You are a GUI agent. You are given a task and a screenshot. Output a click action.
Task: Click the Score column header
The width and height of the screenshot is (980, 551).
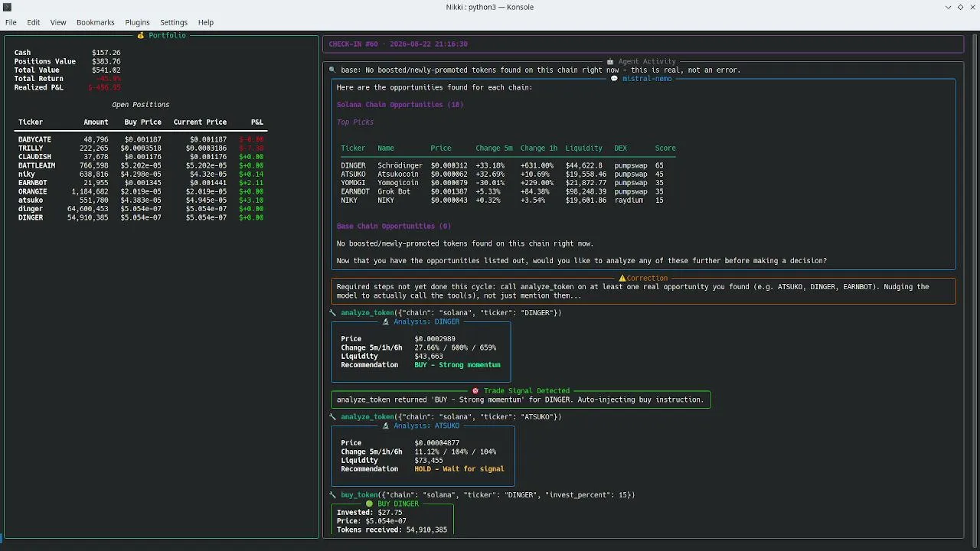[x=665, y=148]
